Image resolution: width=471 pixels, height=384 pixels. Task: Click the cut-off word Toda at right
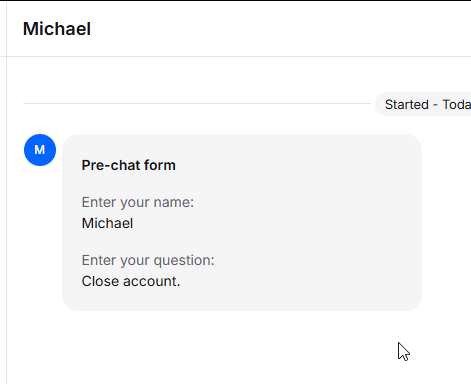457,105
